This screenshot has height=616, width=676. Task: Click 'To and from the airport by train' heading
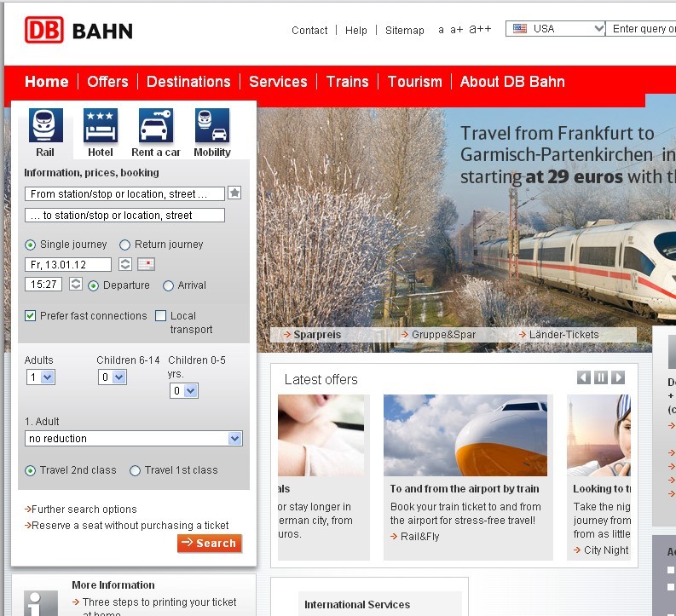465,489
